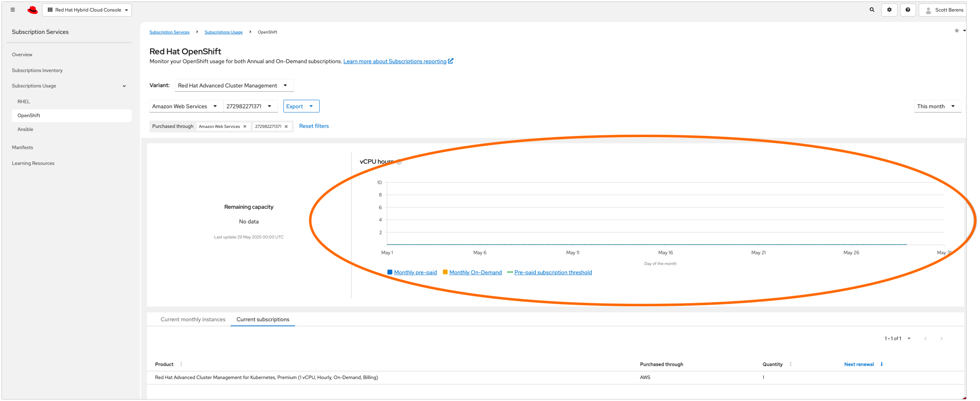Viewport: 980px width, 401px height.
Task: Open the help question mark icon
Action: click(x=908, y=10)
